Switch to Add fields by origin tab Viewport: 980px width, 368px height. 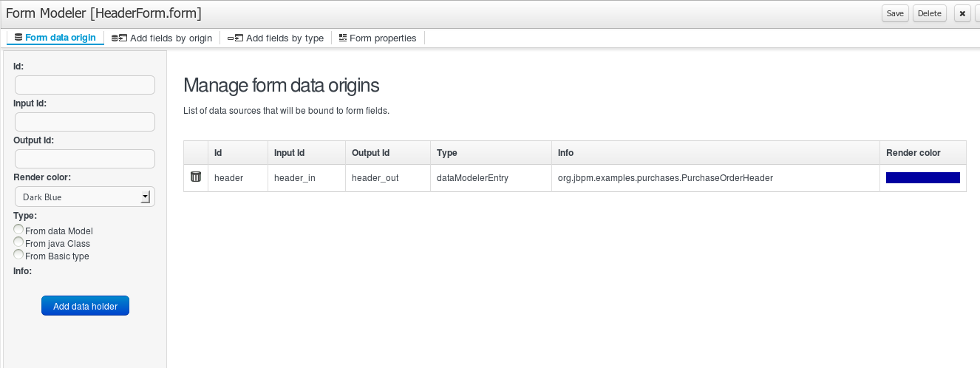tap(162, 38)
